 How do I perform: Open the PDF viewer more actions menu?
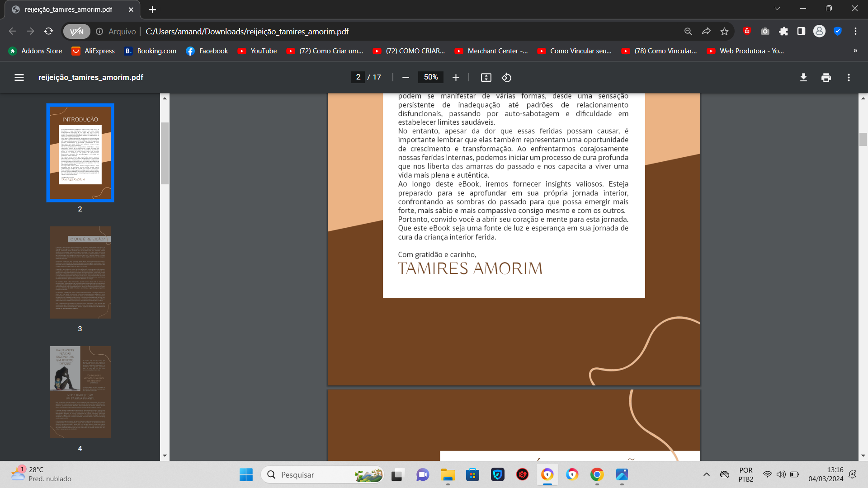[849, 77]
